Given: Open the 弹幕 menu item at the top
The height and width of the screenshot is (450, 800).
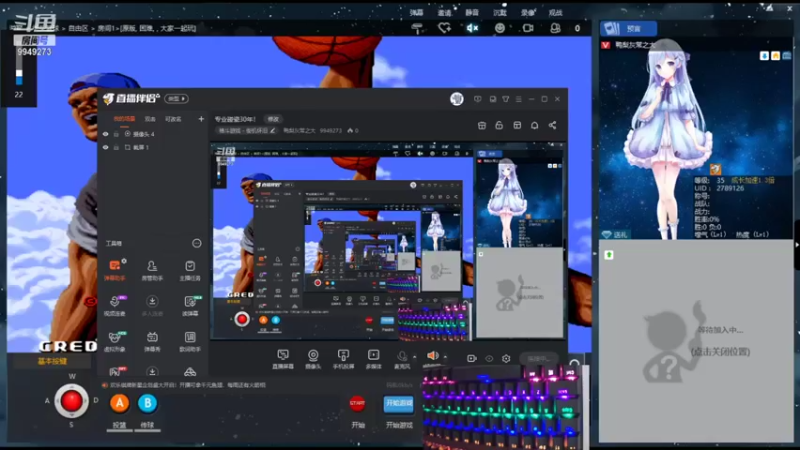Looking at the screenshot, I should point(416,13).
